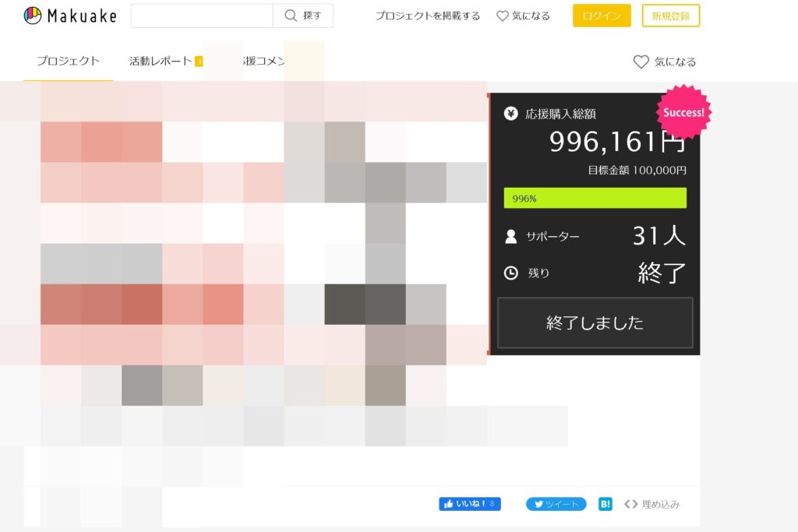The height and width of the screenshot is (532, 798).
Task: Click the サポーター person icon
Action: [x=511, y=237]
